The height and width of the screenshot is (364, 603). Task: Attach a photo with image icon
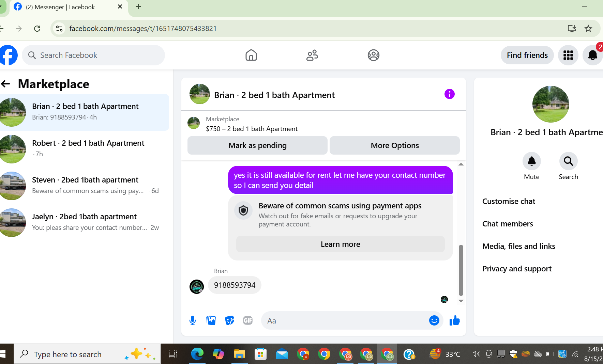pos(211,320)
